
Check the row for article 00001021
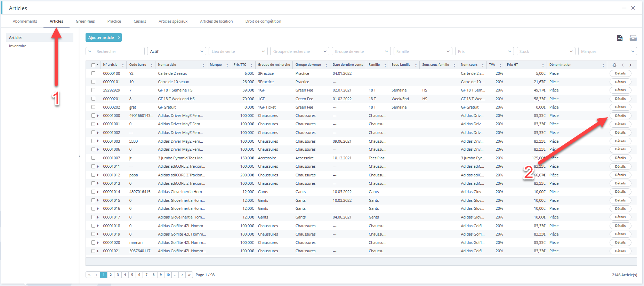93,251
